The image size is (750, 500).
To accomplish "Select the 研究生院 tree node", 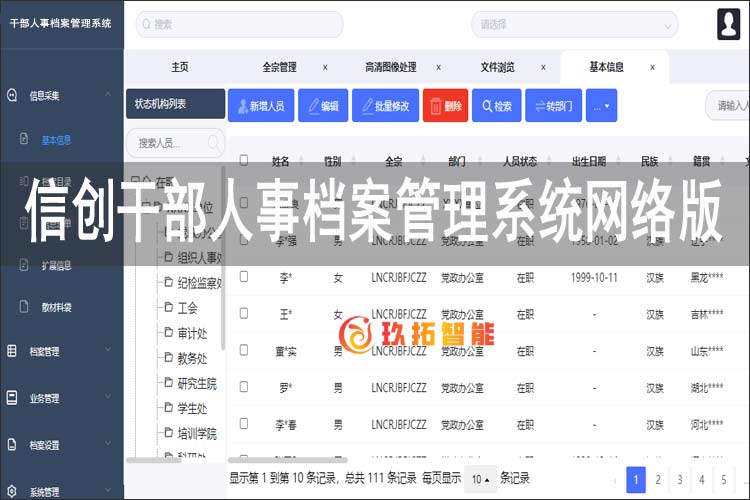I will (197, 383).
